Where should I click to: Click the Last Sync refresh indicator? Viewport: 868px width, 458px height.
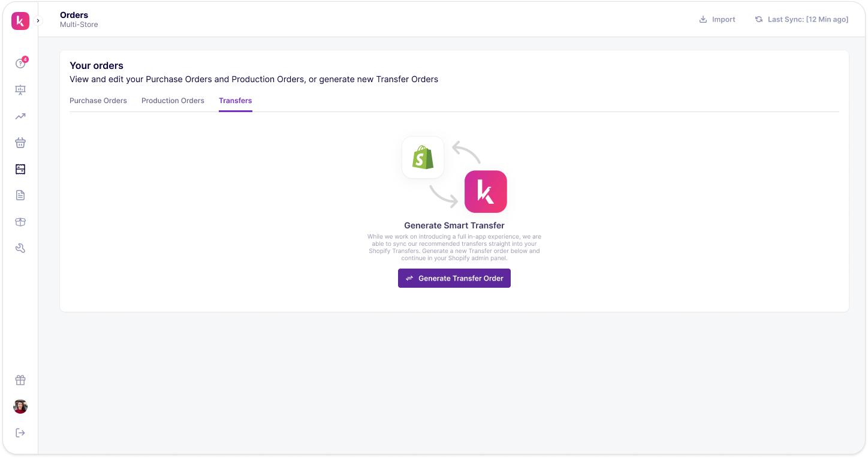pyautogui.click(x=801, y=20)
